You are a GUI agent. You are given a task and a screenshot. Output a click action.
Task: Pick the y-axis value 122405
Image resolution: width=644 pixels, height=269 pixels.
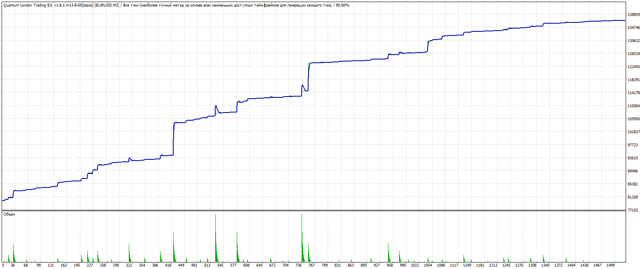634,67
